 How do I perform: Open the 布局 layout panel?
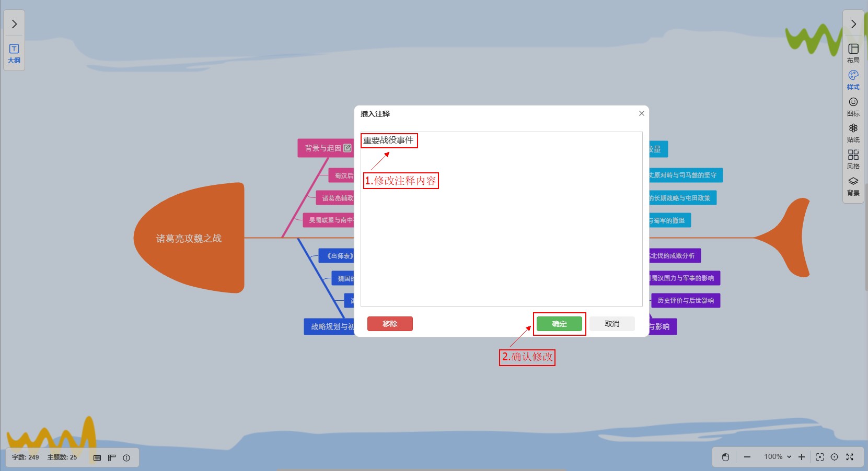point(853,53)
